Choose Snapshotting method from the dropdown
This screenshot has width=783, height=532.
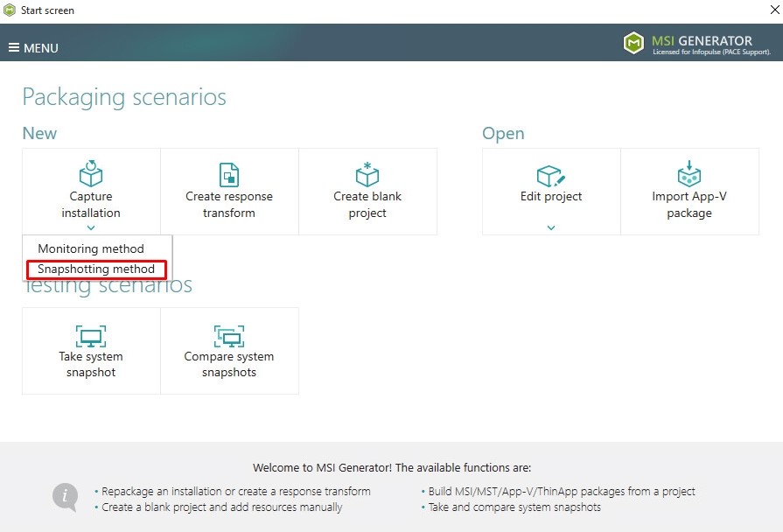point(96,269)
